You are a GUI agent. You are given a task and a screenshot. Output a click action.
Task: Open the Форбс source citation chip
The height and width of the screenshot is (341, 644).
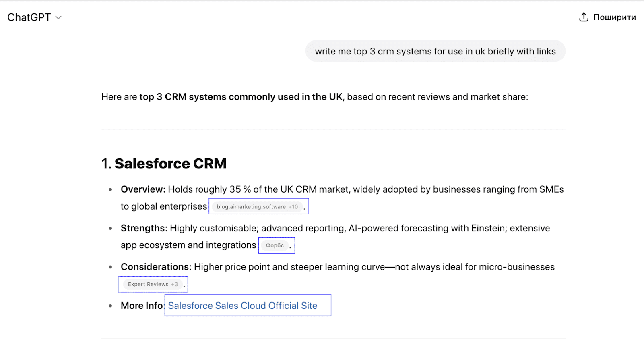[275, 245]
